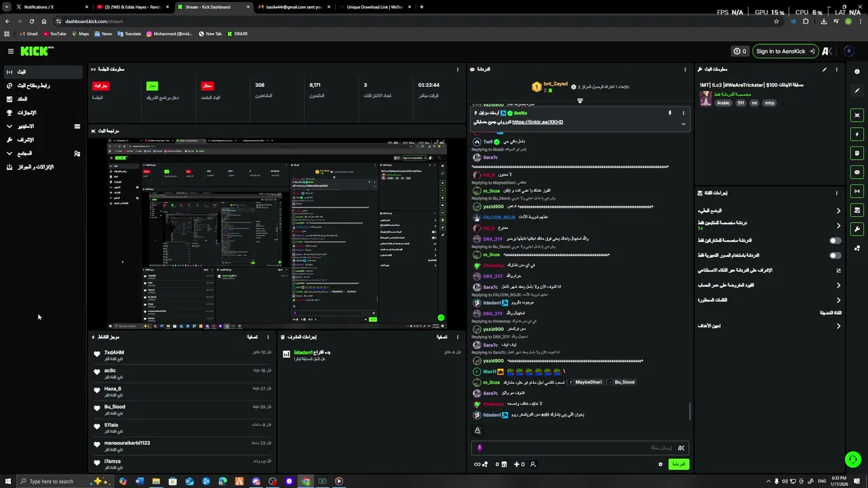Click the pink microphone icon in chat input

point(479,447)
